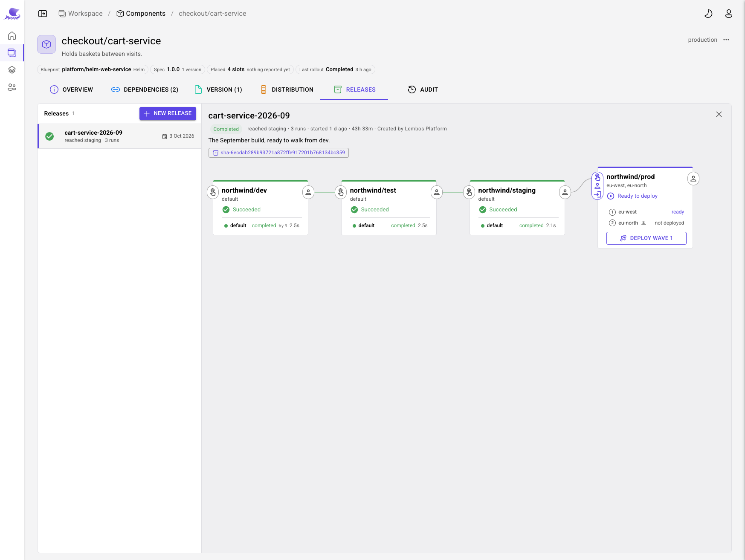
Task: Open the layers stack sidebar icon
Action: pyautogui.click(x=12, y=70)
